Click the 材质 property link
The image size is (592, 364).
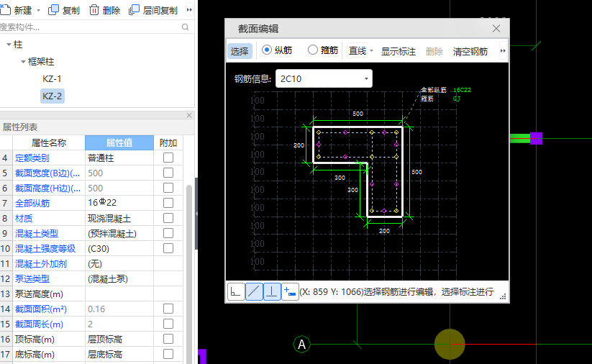click(24, 218)
